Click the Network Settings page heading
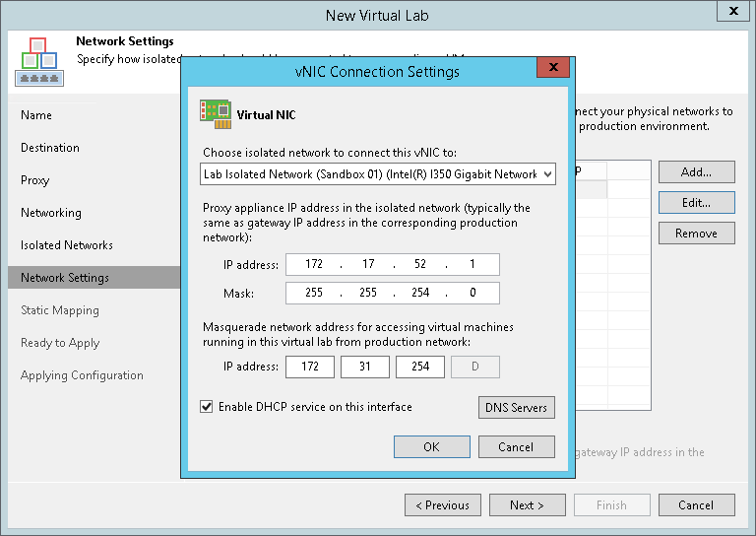Screen dimensions: 756x536 [125, 41]
